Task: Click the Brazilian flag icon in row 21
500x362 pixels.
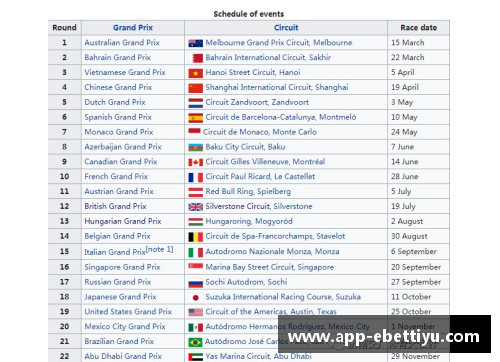Action: click(195, 342)
